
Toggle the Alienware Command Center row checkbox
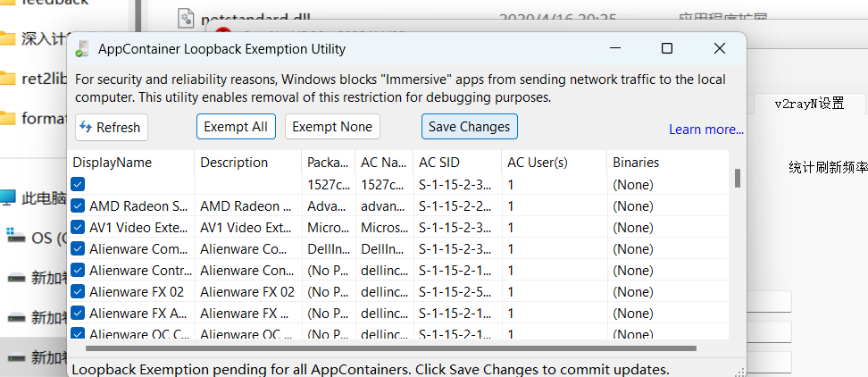pyautogui.click(x=78, y=249)
